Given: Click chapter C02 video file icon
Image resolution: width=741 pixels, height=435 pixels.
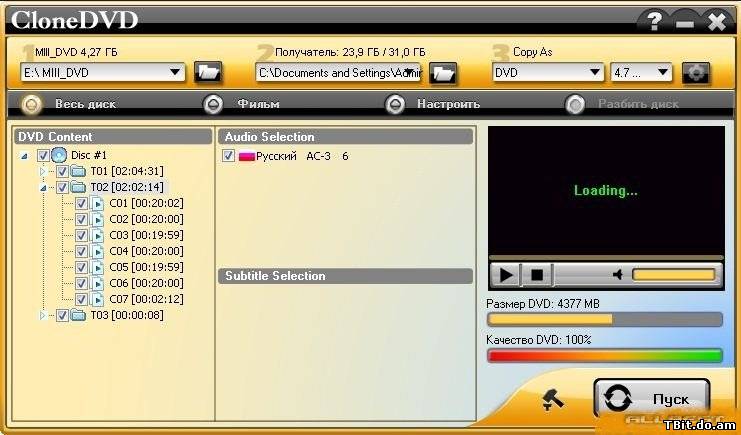Looking at the screenshot, I should pos(97,219).
